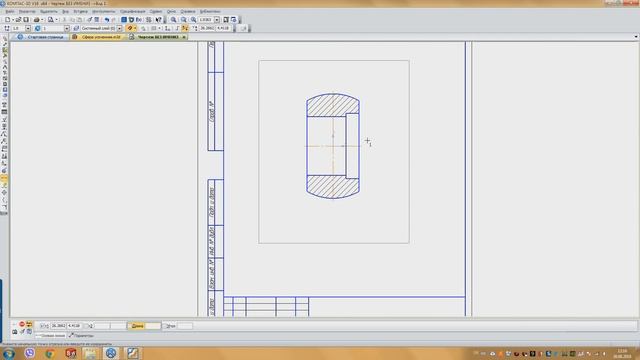
Task: Expand the Системный слой layer dropdown
Action: click(119, 29)
